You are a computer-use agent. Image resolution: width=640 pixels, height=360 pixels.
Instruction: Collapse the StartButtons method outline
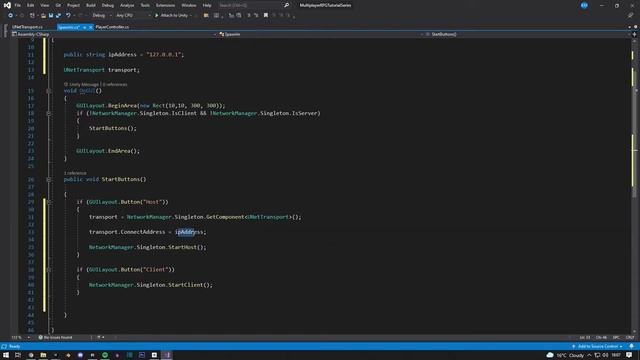tap(49, 179)
